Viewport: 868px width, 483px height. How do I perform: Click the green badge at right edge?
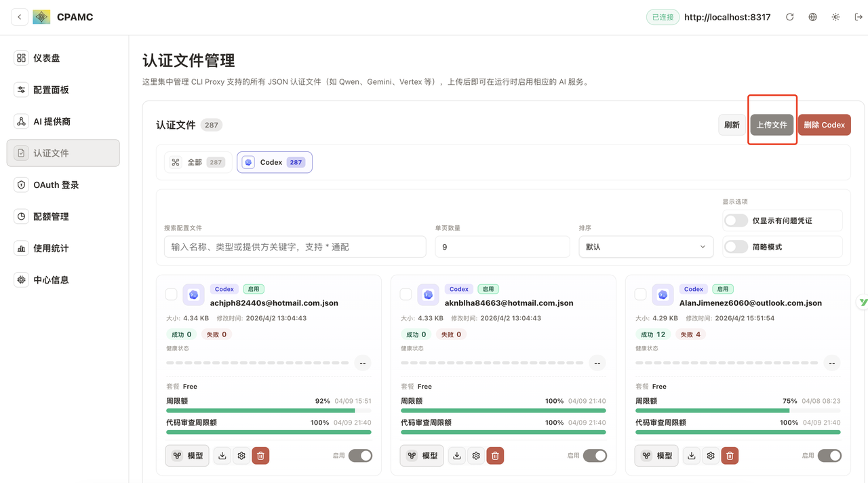pos(863,302)
